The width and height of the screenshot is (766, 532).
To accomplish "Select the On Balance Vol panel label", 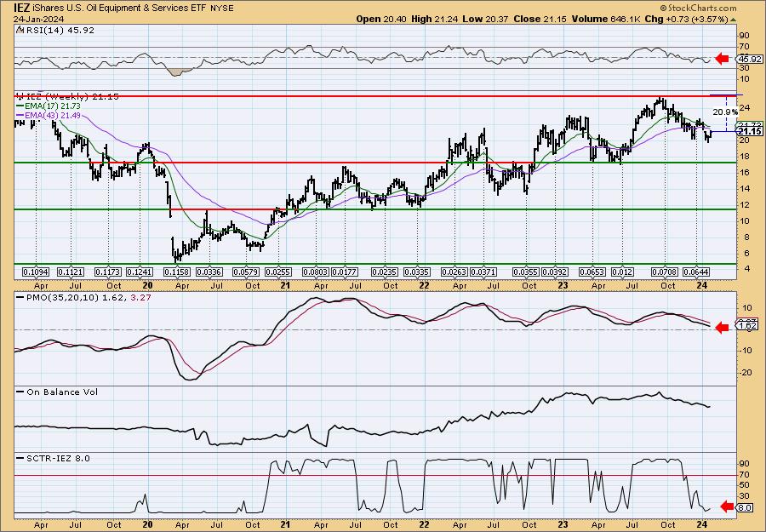I will [58, 392].
